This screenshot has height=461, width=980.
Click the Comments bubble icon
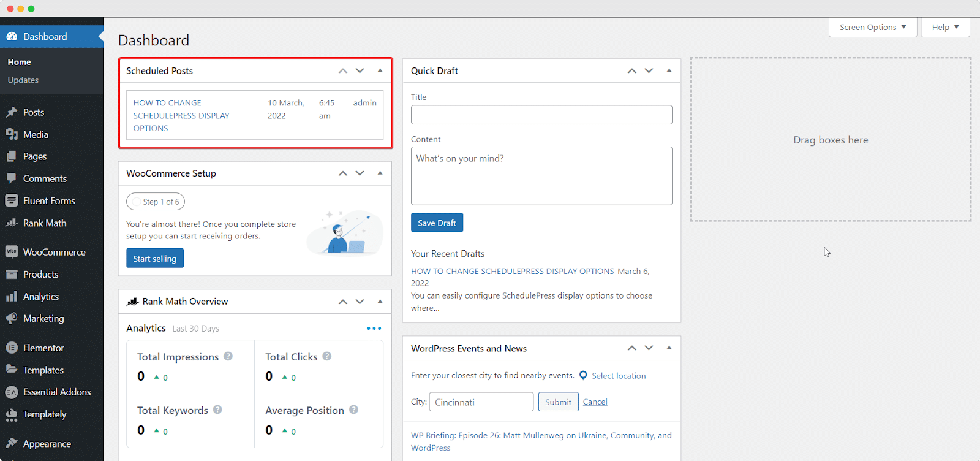(12, 178)
